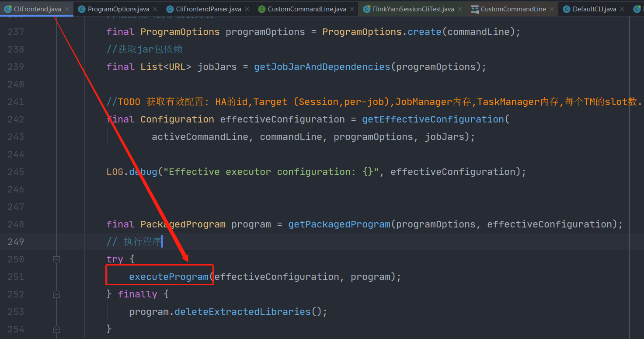Click the "Effective executor configuration: {}" string
The image size is (644, 339).
pos(271,172)
